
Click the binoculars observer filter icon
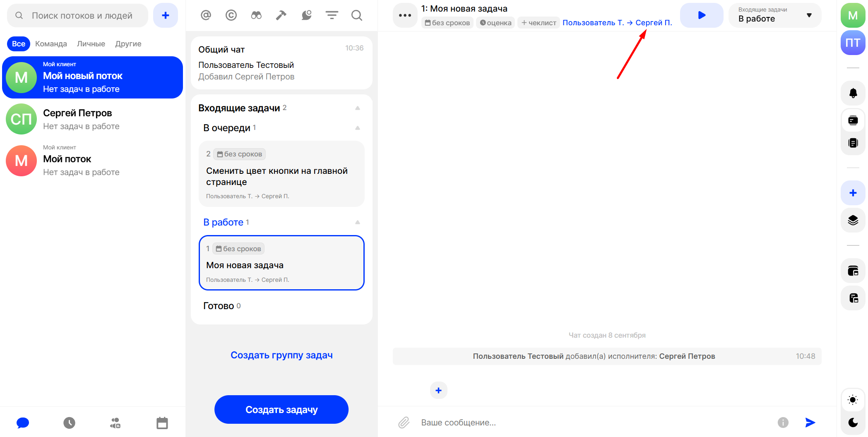[256, 15]
